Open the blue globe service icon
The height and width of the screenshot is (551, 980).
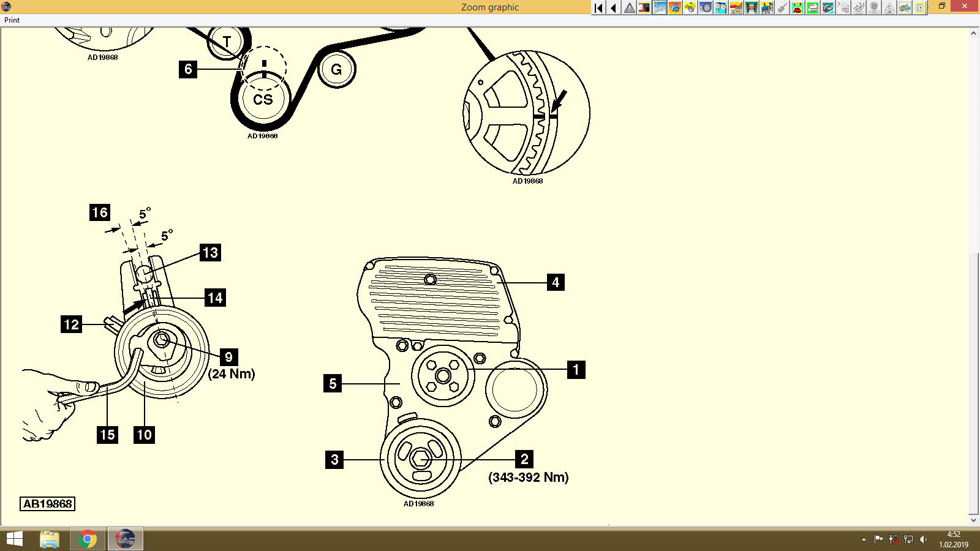(675, 8)
